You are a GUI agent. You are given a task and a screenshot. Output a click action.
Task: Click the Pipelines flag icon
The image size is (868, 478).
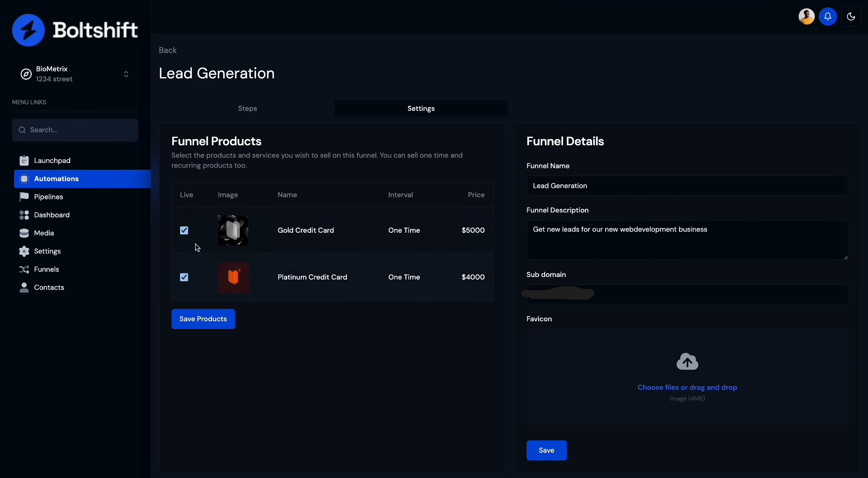pyautogui.click(x=24, y=197)
